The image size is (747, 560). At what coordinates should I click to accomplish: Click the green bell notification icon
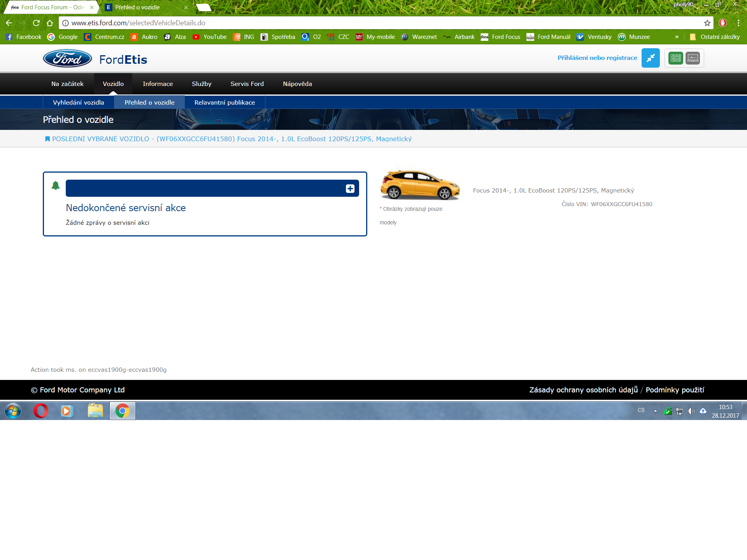(56, 185)
